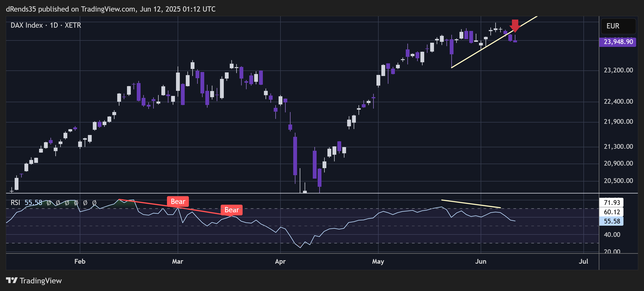
Task: Click the TradingView wordmark at bottom left
Action: click(x=41, y=281)
